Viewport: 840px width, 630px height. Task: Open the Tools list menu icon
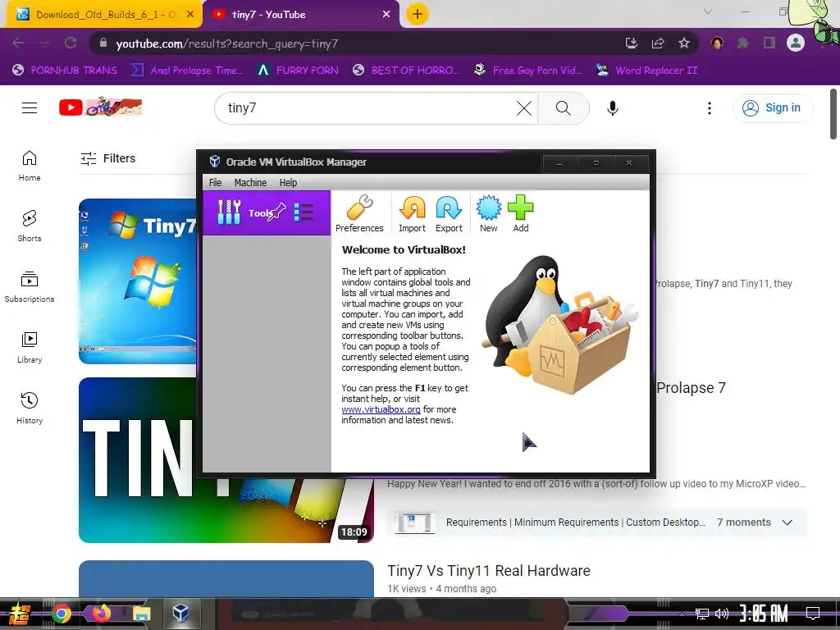click(304, 212)
